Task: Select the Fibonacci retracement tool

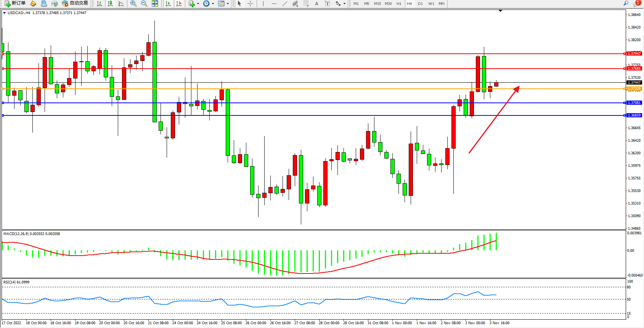Action: point(306,3)
